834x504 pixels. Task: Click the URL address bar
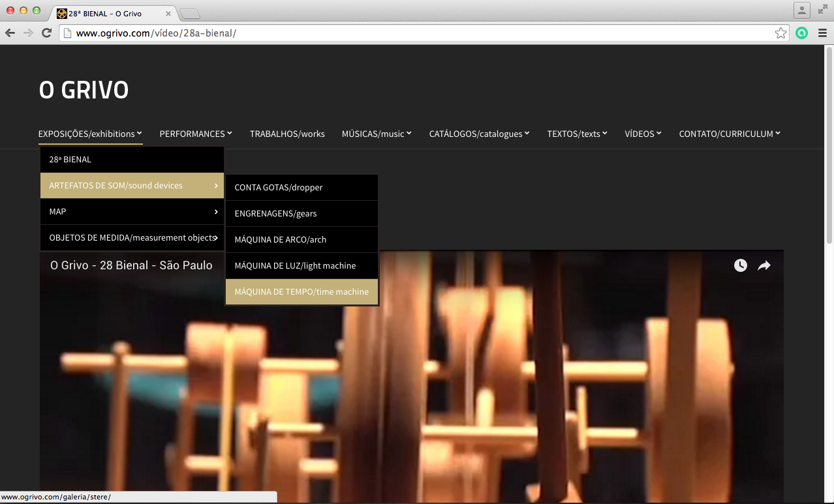(418, 33)
